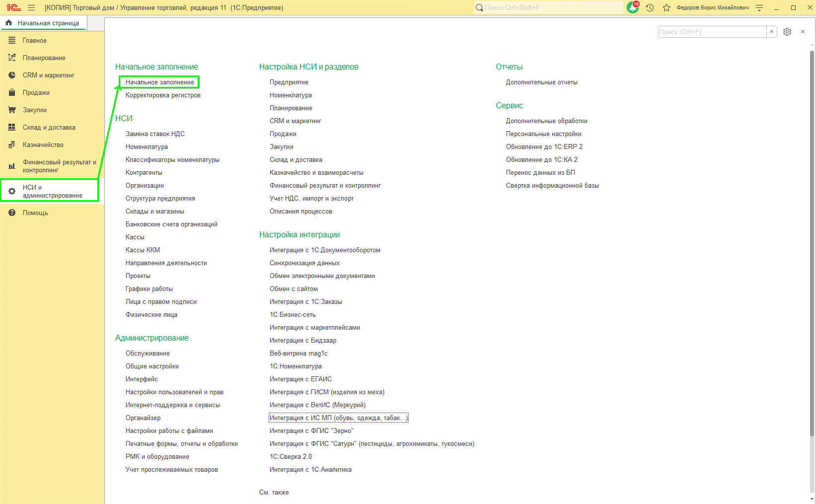
Task: Open Корректировка регистров link
Action: click(x=163, y=95)
